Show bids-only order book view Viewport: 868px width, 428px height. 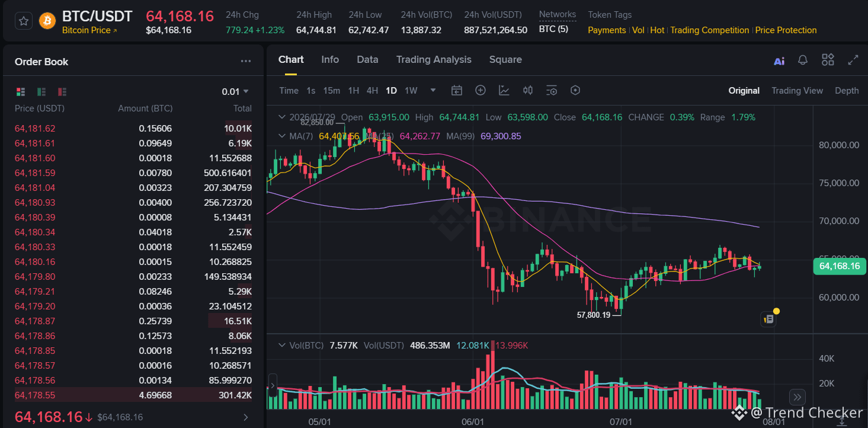pyautogui.click(x=41, y=91)
